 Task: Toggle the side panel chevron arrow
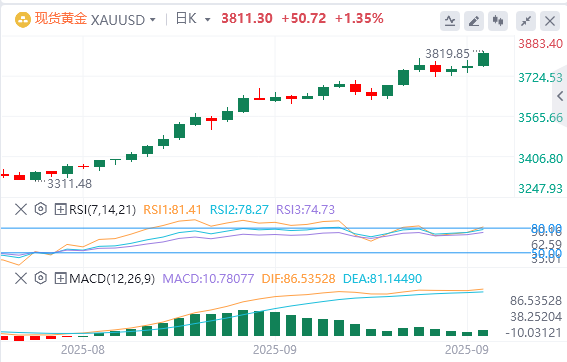click(560, 96)
